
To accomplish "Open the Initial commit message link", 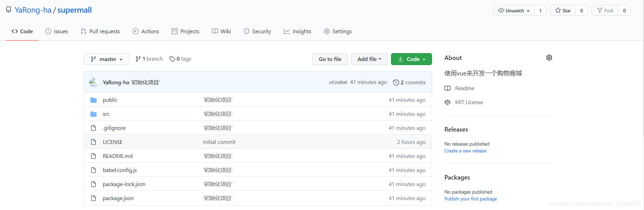I will [x=219, y=142].
